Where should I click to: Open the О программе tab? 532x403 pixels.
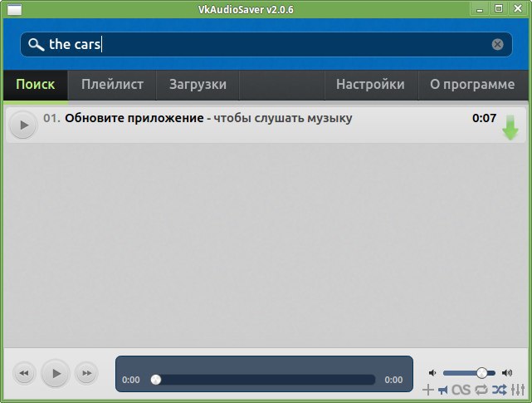(x=472, y=85)
